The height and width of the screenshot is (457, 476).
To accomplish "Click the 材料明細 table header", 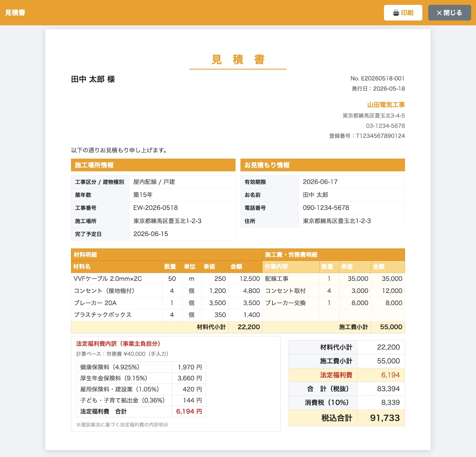I will (167, 255).
